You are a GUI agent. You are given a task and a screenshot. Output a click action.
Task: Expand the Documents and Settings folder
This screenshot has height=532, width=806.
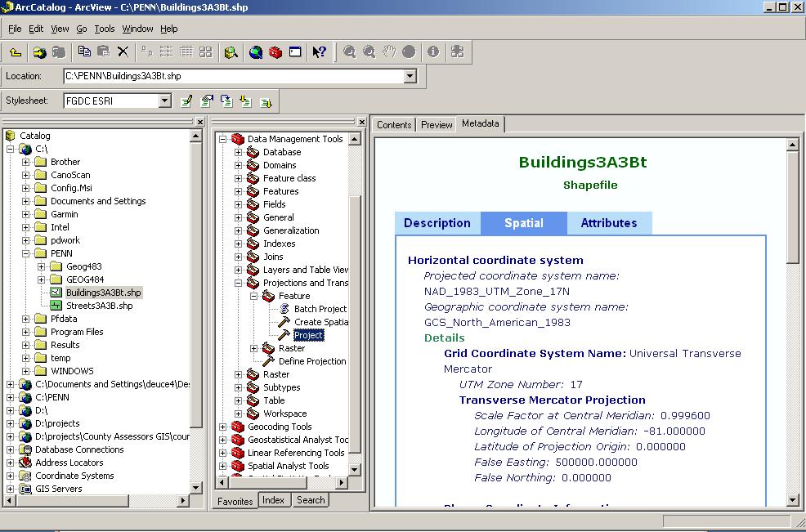point(25,201)
